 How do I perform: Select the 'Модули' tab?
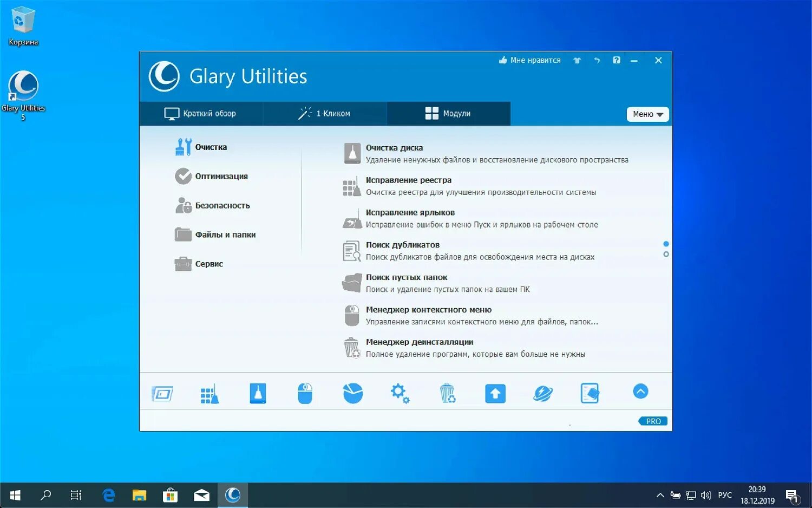448,114
